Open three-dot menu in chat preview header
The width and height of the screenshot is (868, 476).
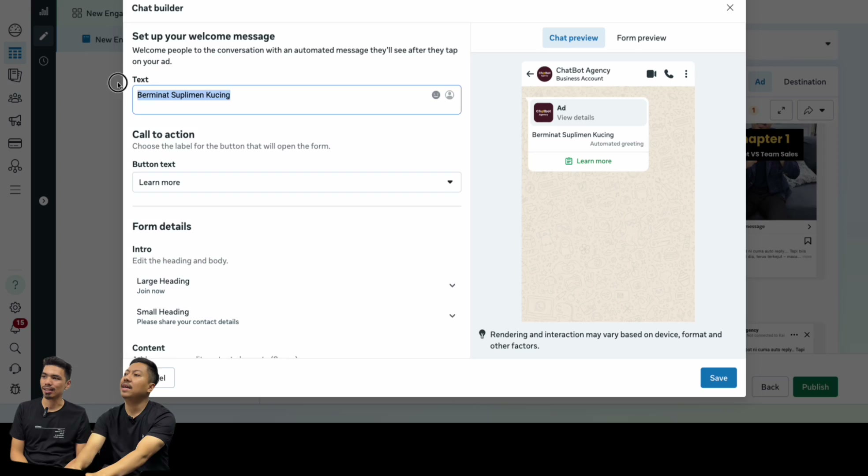[x=686, y=74]
